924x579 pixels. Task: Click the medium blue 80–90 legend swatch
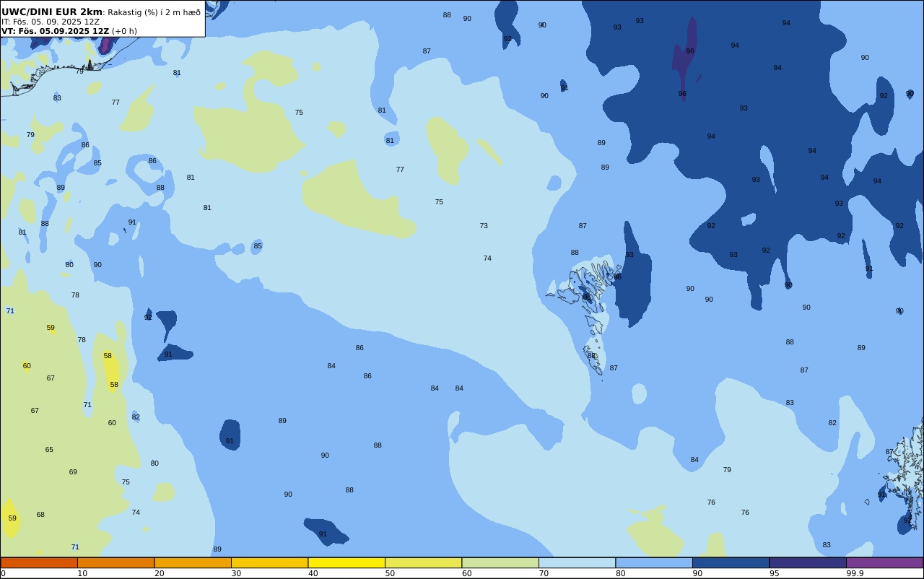(x=654, y=562)
